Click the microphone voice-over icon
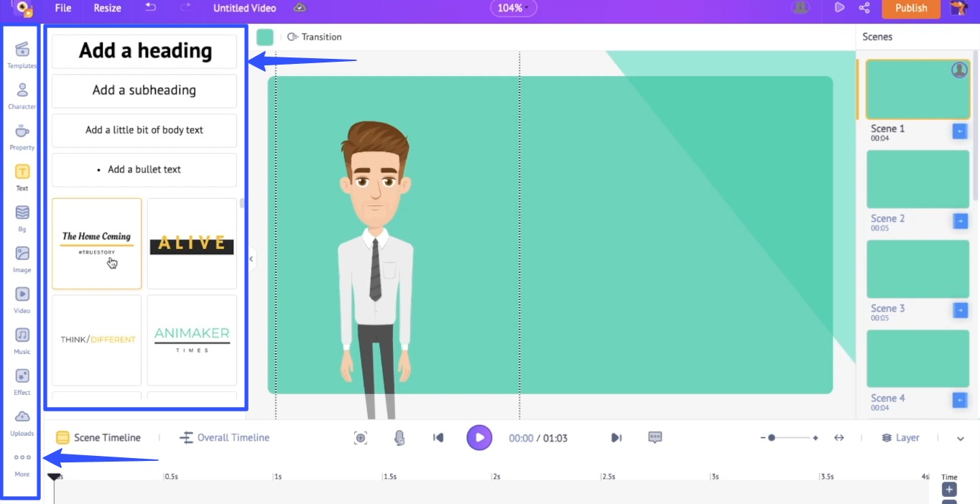 tap(399, 438)
